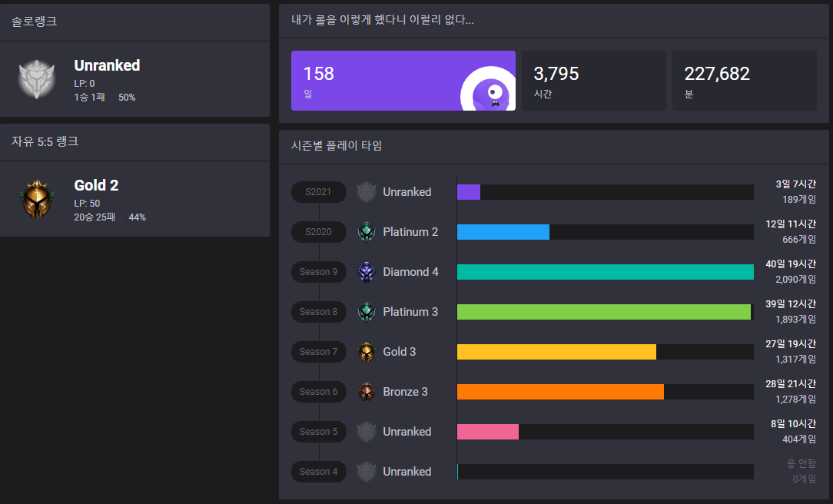
Task: Select the Season 9 pill
Action: point(319,272)
